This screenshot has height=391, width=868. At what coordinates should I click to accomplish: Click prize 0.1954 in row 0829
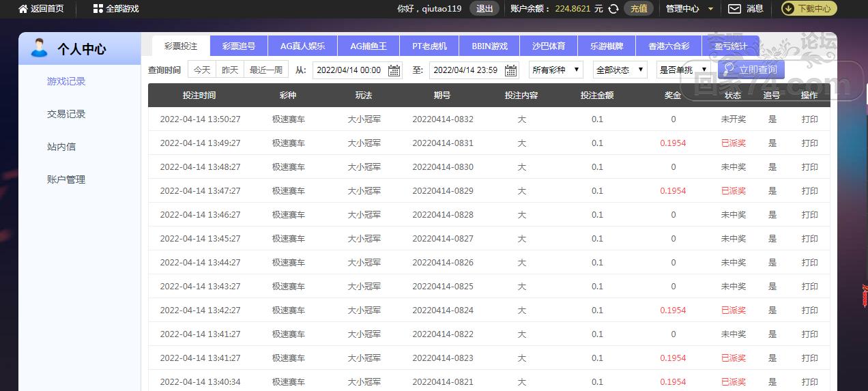[x=673, y=191]
